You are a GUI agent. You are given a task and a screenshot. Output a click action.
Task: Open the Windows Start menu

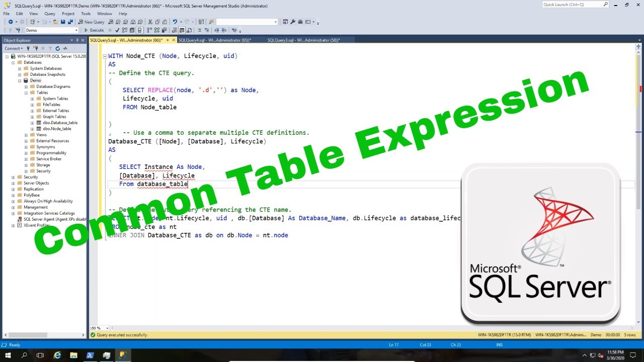click(x=8, y=355)
